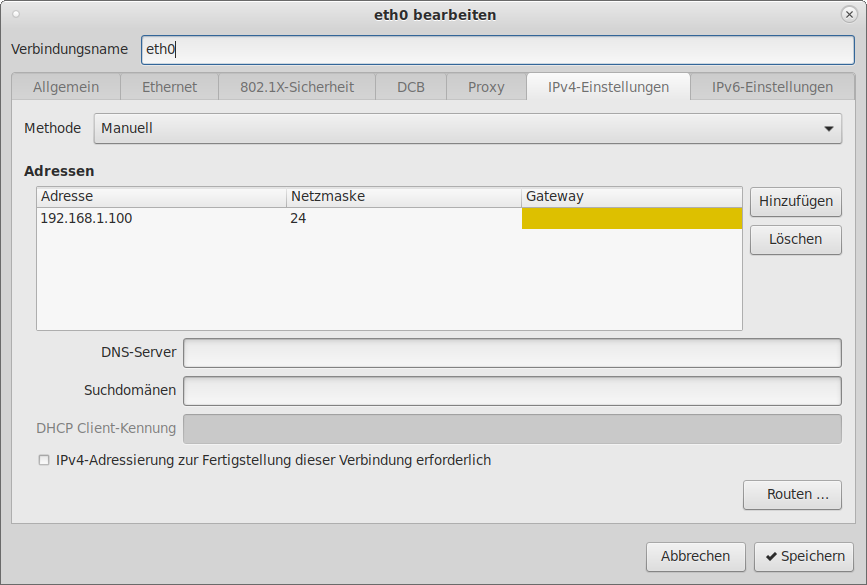Open the window menu icon in title bar
The image size is (867, 585).
[x=14, y=14]
